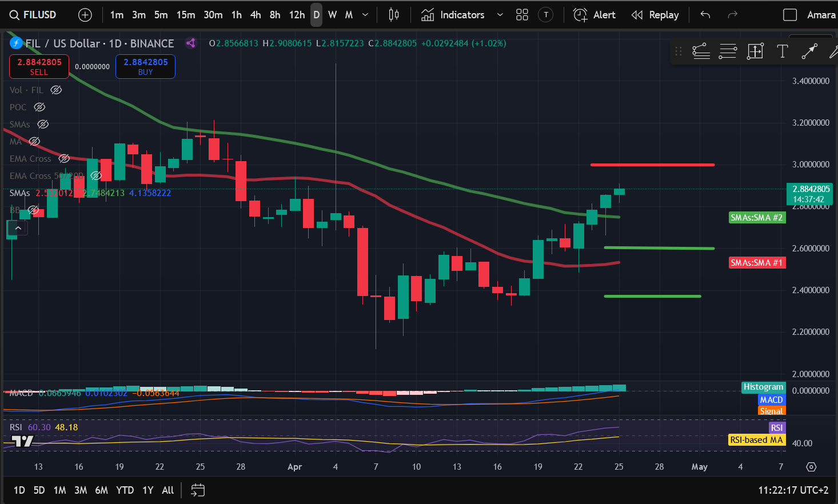The image size is (838, 504).
Task: Toggle visibility of EMA Cross 50/200 indicator
Action: tap(96, 175)
